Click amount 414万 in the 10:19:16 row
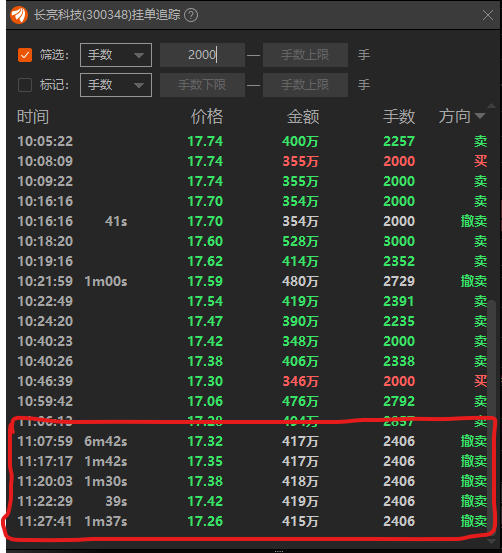The height and width of the screenshot is (553, 502). (300, 261)
